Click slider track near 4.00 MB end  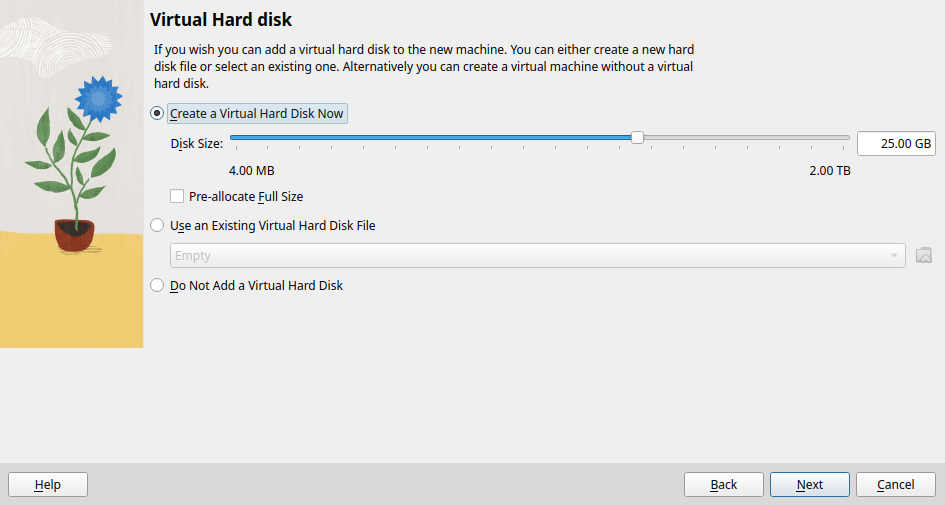coord(241,138)
